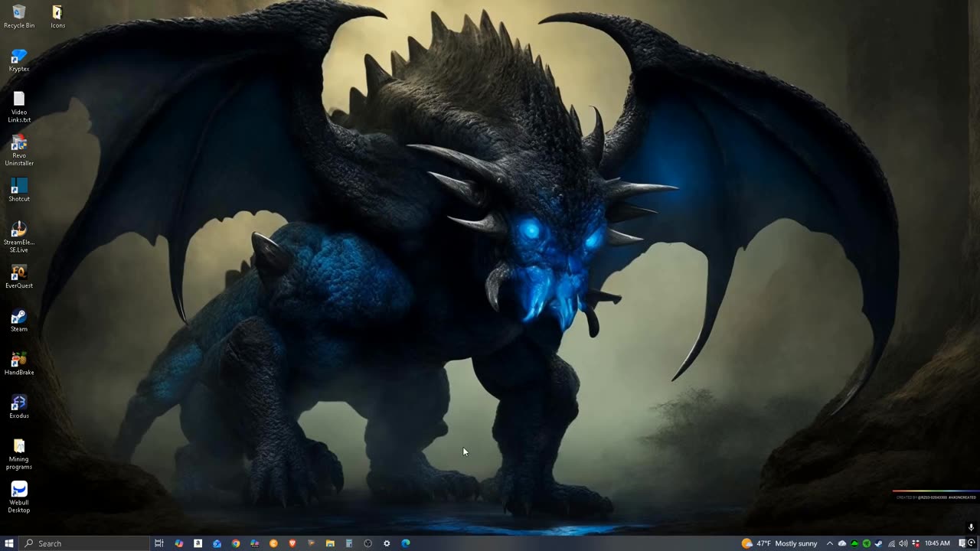Select the Webull Desktop shortcut
This screenshot has width=980, height=551.
[x=19, y=497]
